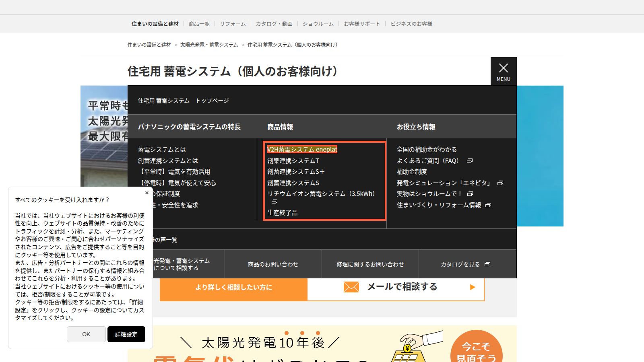This screenshot has height=362, width=644.
Task: Click the envelope mail icon
Action: coord(351,287)
